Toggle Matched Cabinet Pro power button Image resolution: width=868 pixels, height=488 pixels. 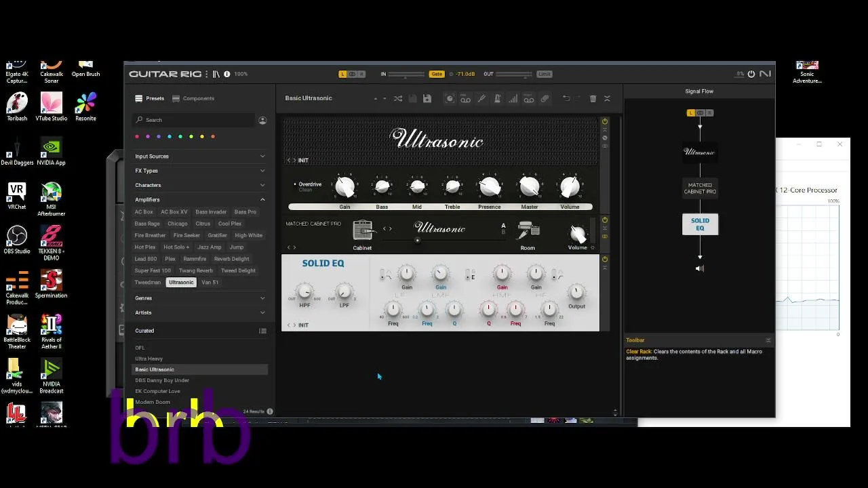[605, 220]
